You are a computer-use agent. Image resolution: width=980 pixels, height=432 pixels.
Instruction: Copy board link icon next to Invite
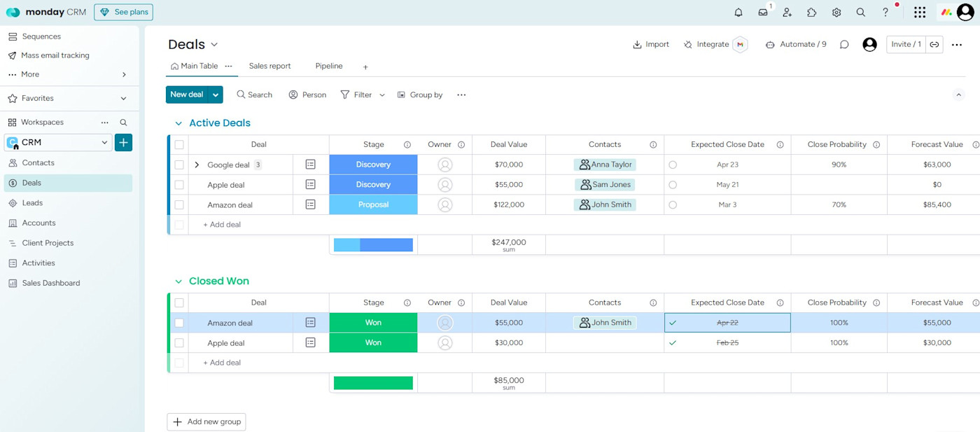(x=934, y=44)
